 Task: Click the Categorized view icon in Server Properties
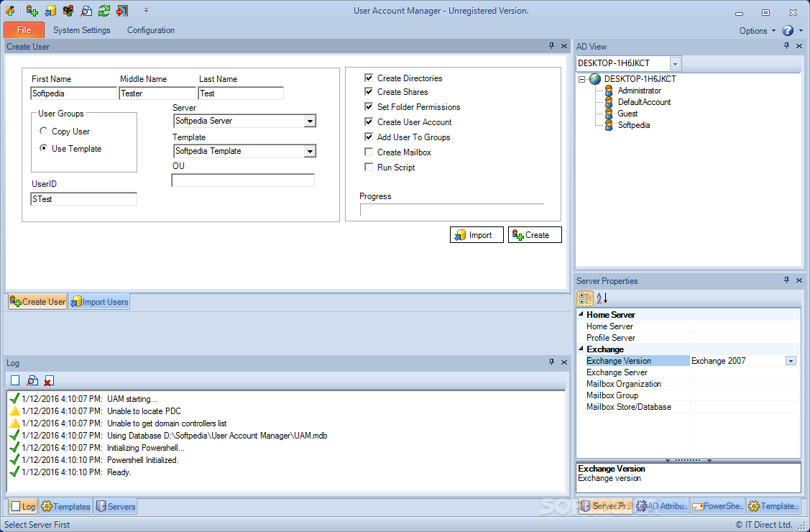[585, 298]
